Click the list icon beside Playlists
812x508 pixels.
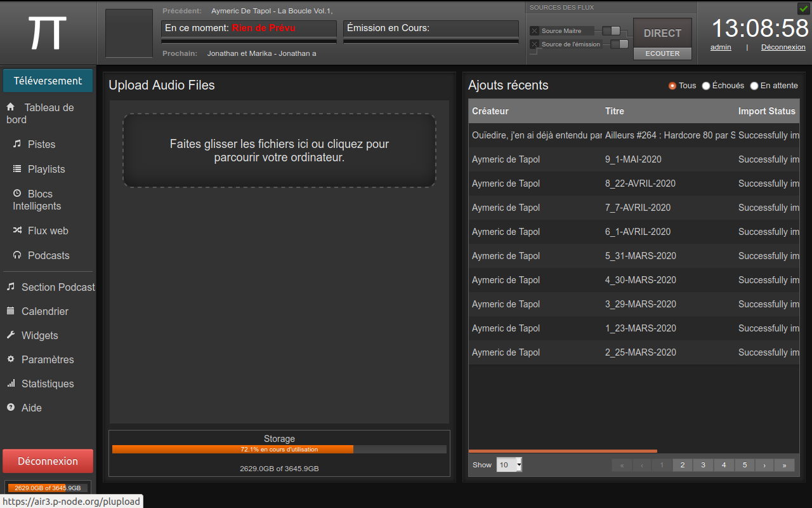[17, 169]
